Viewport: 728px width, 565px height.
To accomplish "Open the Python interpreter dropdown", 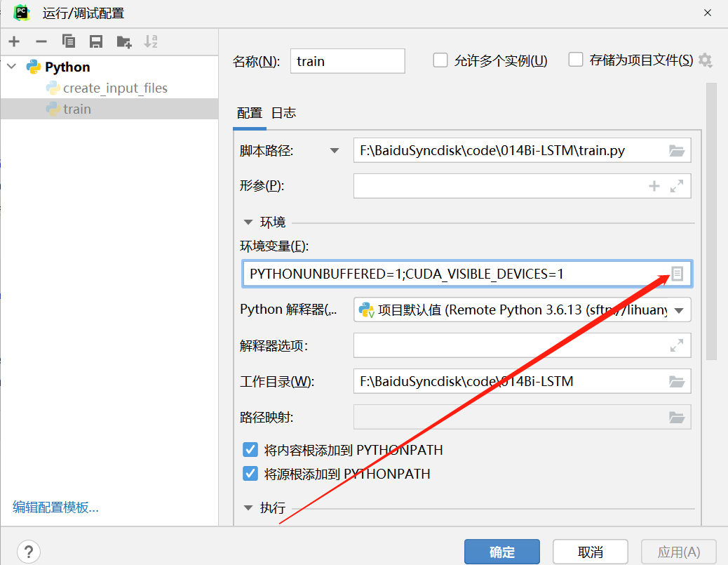I will pos(679,310).
